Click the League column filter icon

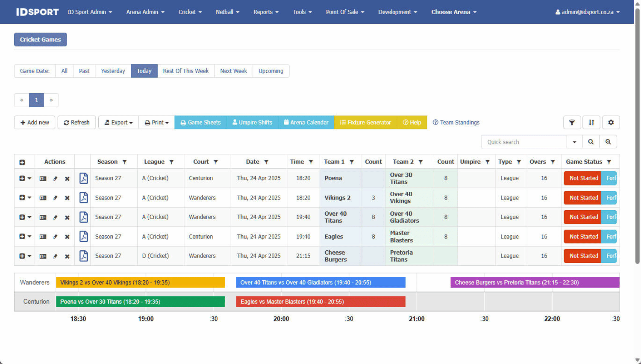coord(171,162)
